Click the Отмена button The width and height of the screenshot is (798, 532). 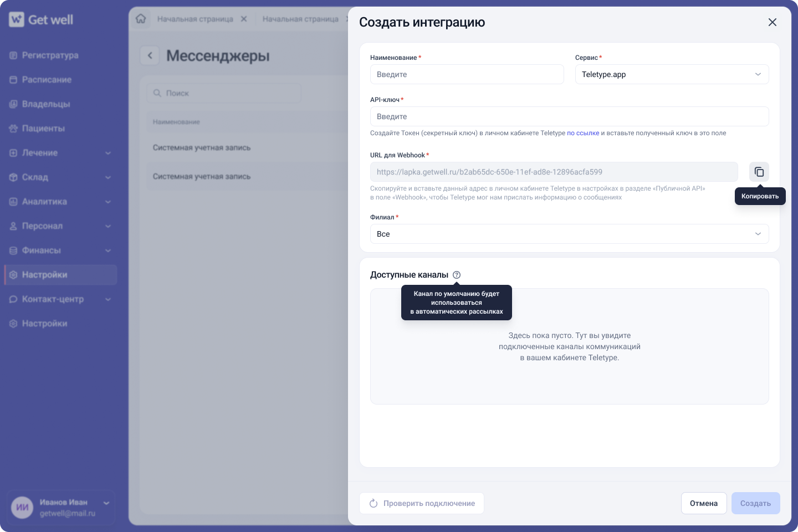(x=704, y=503)
